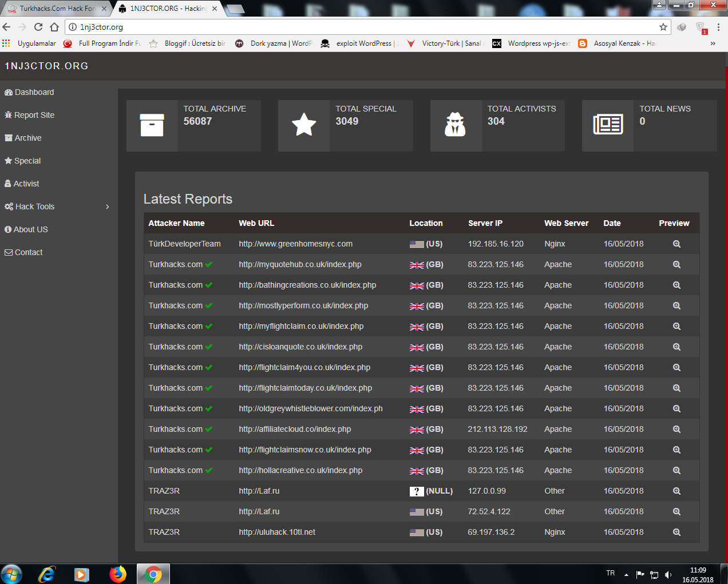728x584 pixels.
Task: Preview the bathingcreations.co.uk report
Action: click(x=676, y=285)
